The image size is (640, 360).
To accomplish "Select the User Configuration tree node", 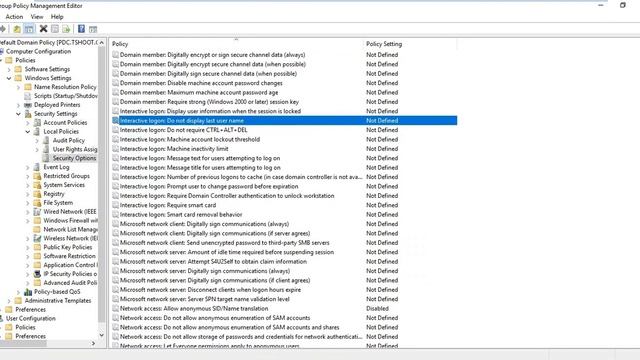I will [x=31, y=318].
